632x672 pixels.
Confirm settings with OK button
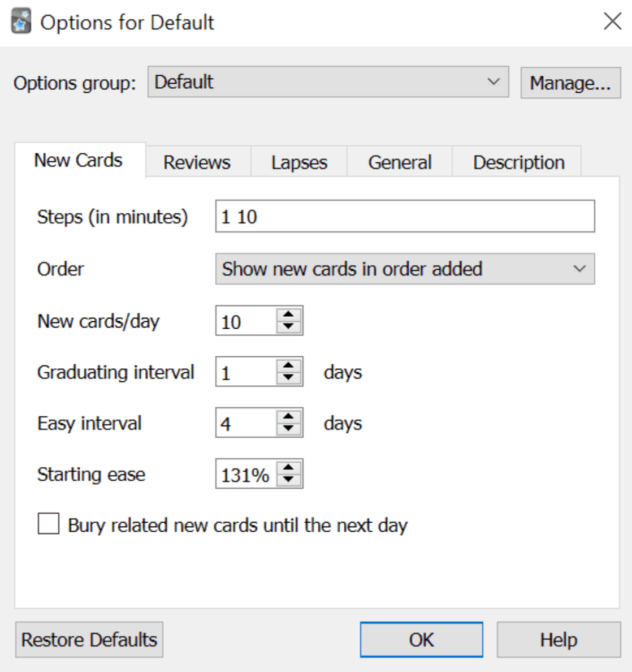[421, 639]
